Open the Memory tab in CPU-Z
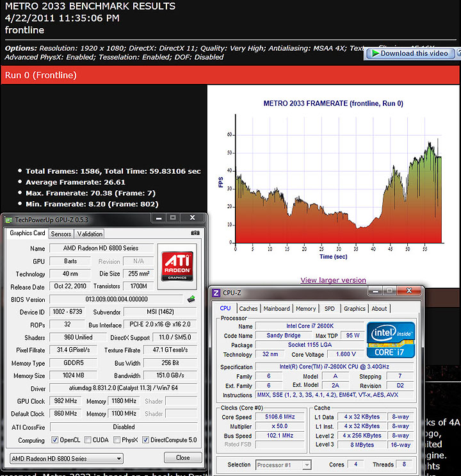 (x=306, y=308)
